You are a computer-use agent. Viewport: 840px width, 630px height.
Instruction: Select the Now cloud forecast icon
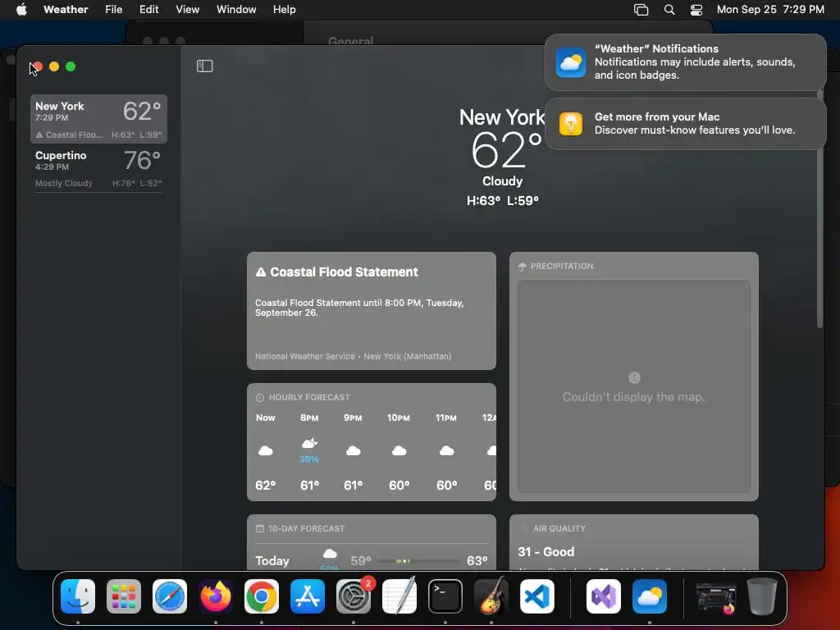[266, 450]
